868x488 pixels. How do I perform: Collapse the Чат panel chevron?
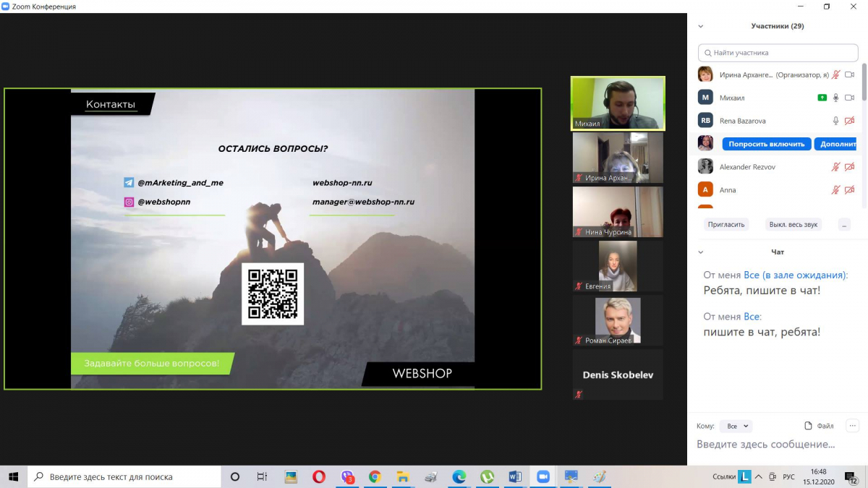(700, 252)
